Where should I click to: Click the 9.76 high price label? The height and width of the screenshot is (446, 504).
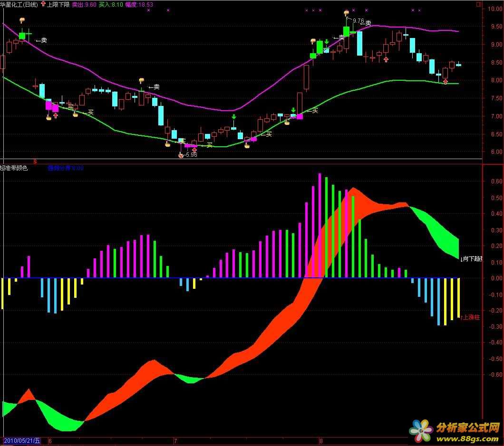point(358,20)
